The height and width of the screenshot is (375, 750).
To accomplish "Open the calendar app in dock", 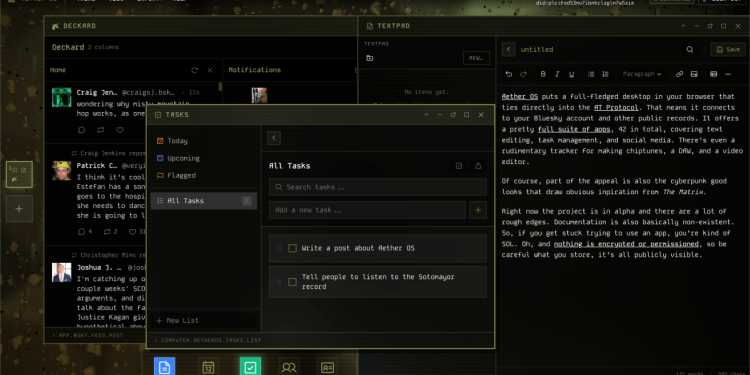I will click(208, 367).
